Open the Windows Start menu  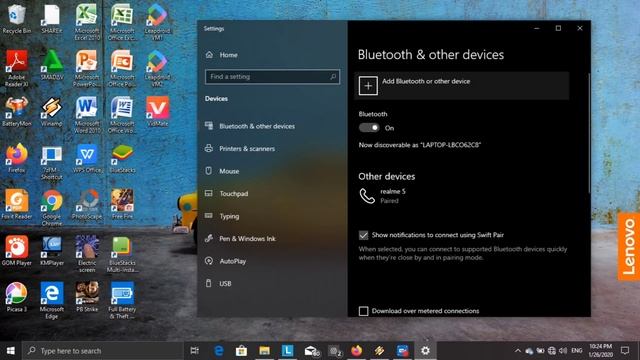click(11, 351)
